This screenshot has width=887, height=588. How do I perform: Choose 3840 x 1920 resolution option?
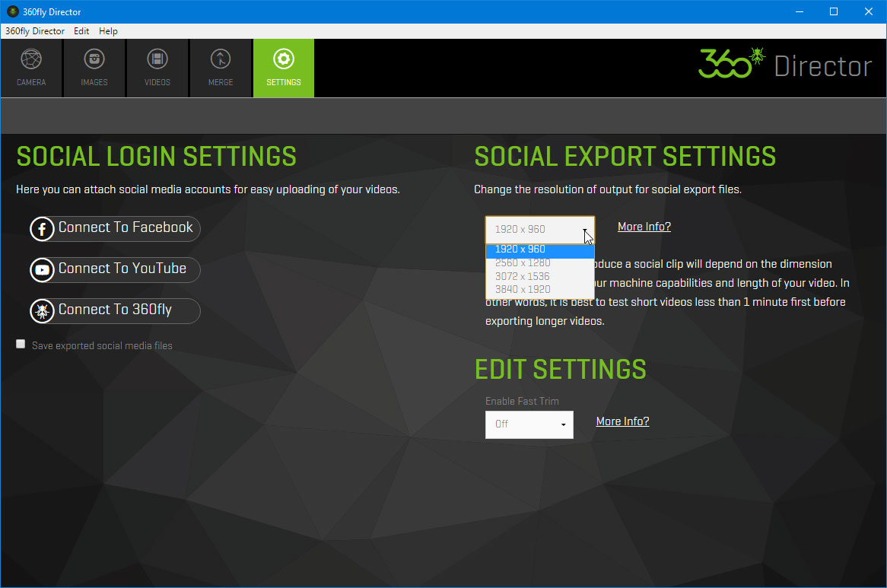click(539, 290)
